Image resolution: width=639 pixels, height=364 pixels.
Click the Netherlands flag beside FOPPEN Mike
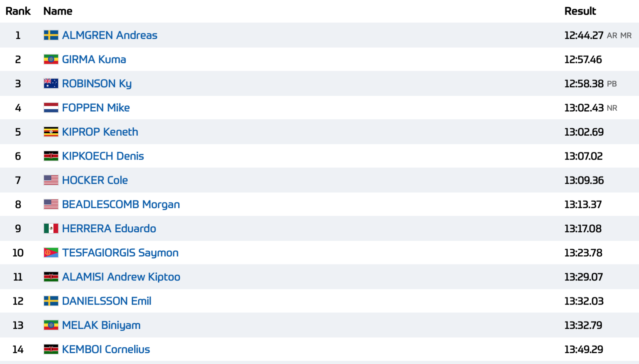coord(51,108)
